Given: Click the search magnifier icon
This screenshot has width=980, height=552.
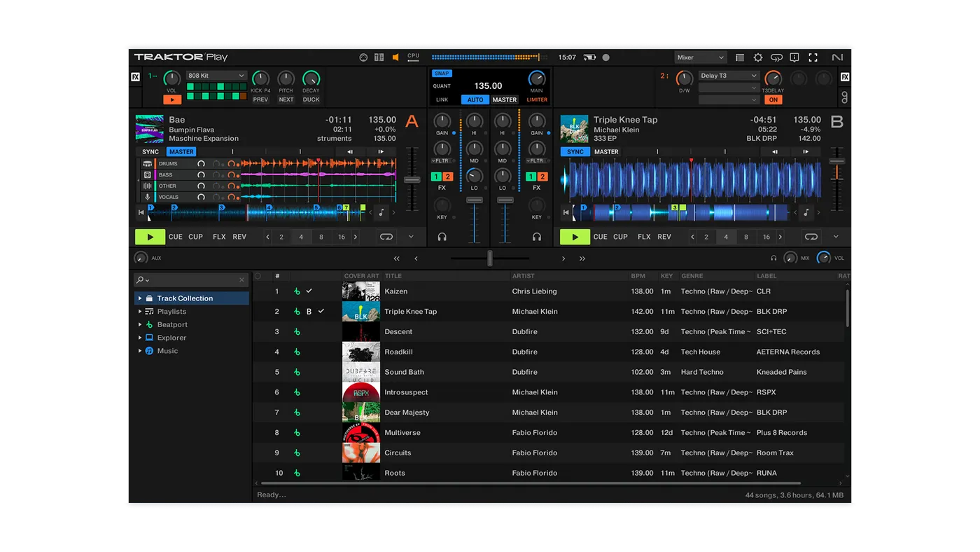Looking at the screenshot, I should pyautogui.click(x=141, y=280).
